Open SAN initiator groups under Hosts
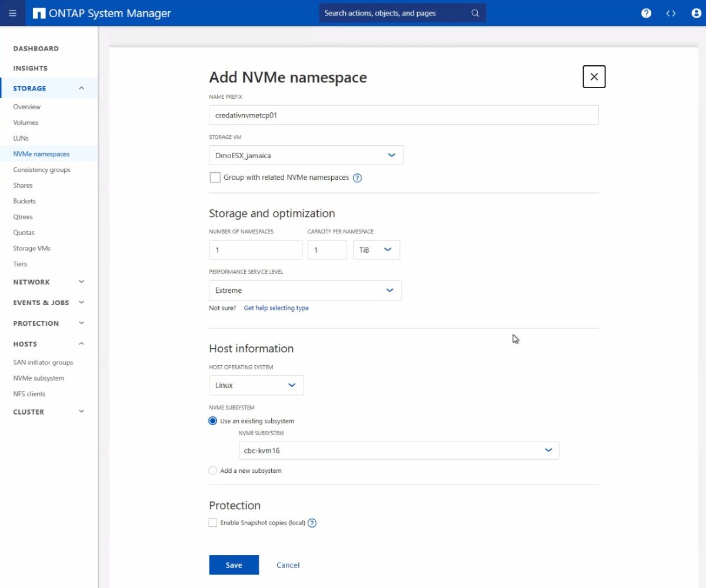This screenshot has width=706, height=588. pyautogui.click(x=43, y=362)
